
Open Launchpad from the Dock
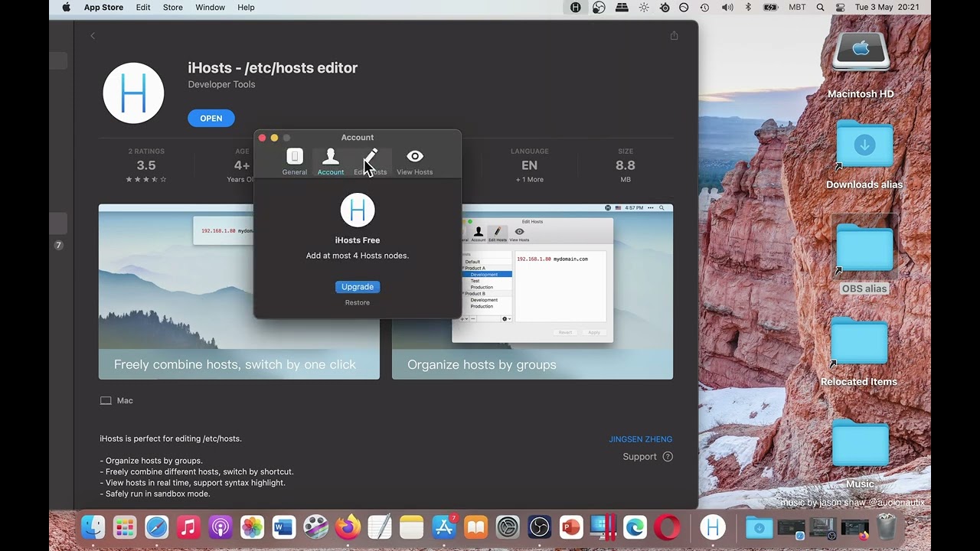coord(125,527)
